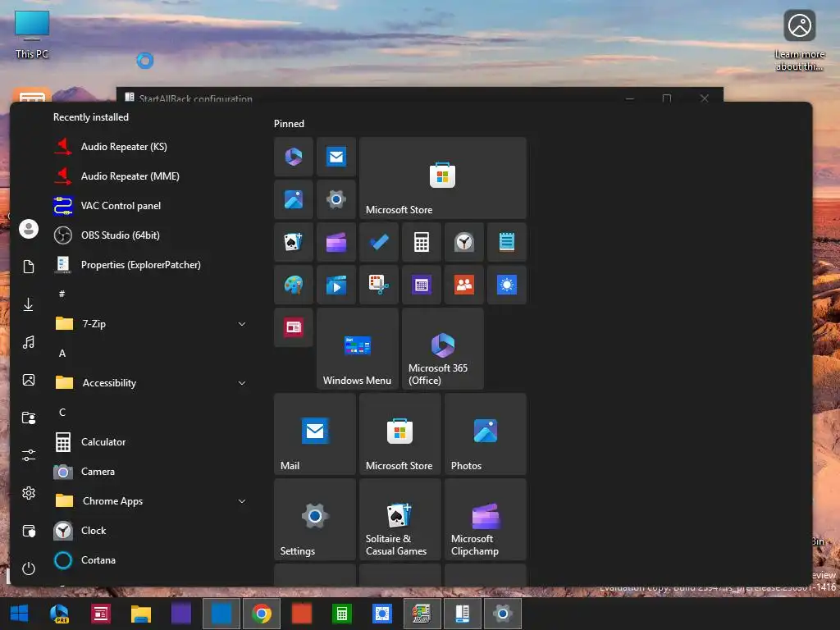The image size is (840, 630).
Task: Open Downloads from the Start sidebar
Action: (x=29, y=304)
